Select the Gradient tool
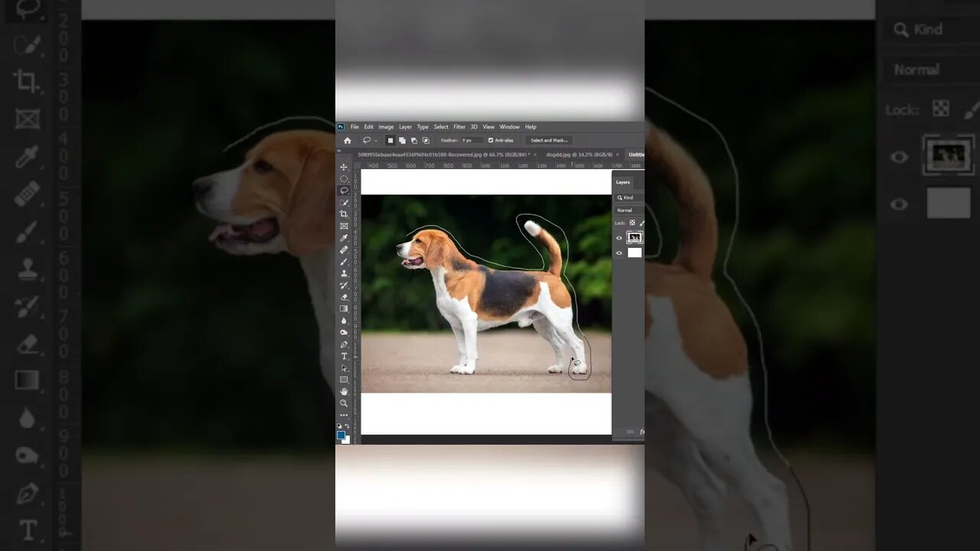This screenshot has width=980, height=551. pos(344,308)
